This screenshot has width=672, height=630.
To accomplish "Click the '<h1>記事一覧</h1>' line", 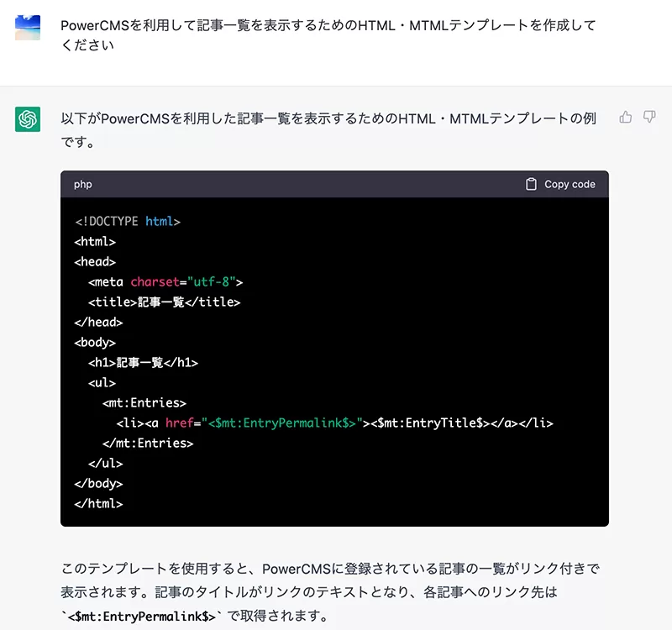I will [x=143, y=363].
